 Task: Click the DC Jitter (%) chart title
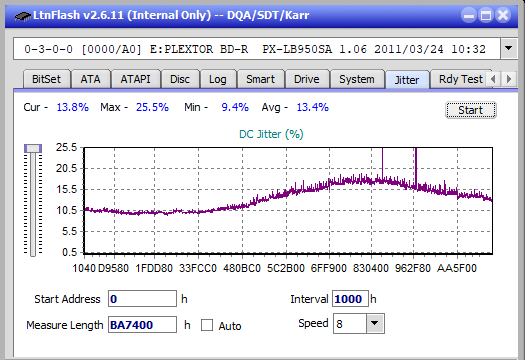click(271, 134)
